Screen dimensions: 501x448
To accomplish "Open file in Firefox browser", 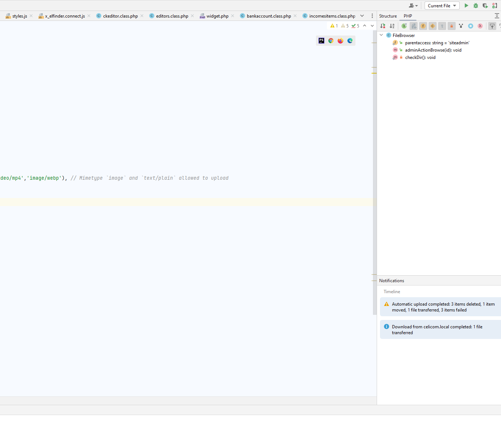I will [x=340, y=41].
